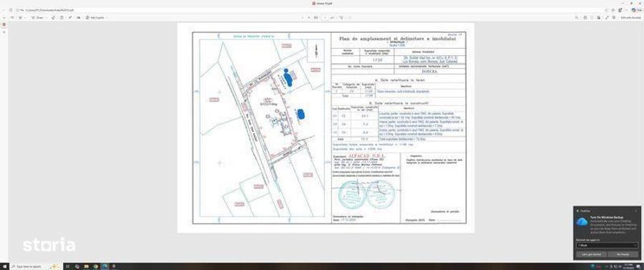Open the Draw tool dropdown arrow
Screen dimensions: 644x270
point(46,18)
